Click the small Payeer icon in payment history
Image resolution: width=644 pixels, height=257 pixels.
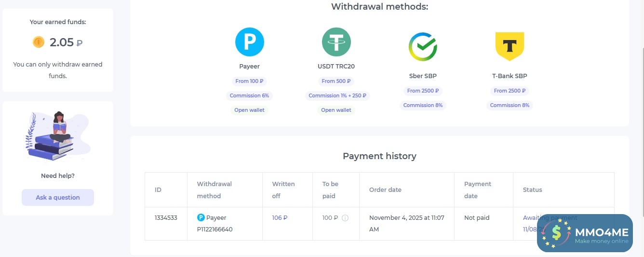pyautogui.click(x=201, y=217)
